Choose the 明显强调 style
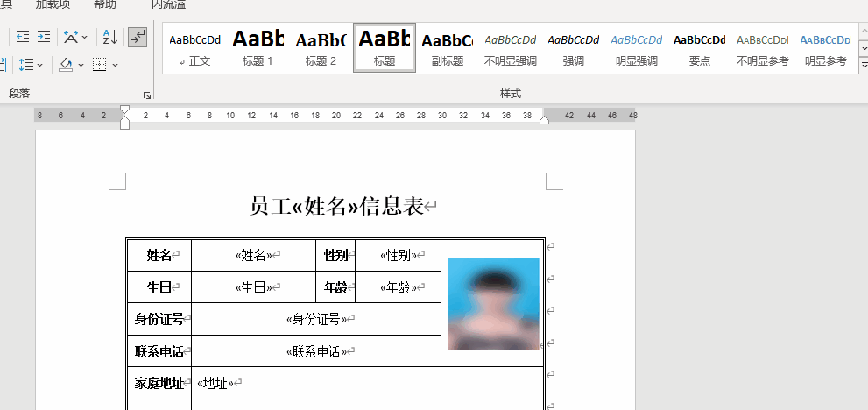868x410 pixels. click(x=637, y=47)
